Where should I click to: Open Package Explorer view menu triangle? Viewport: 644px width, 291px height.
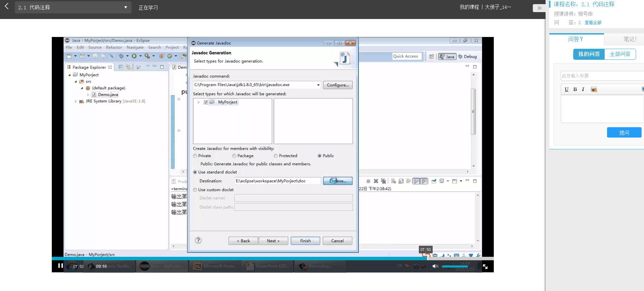coord(148,66)
